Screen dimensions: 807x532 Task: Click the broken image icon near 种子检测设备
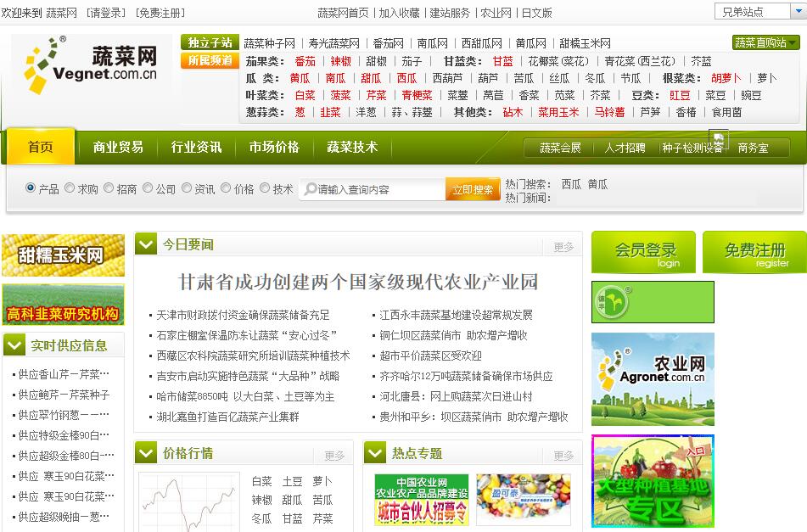point(719,138)
